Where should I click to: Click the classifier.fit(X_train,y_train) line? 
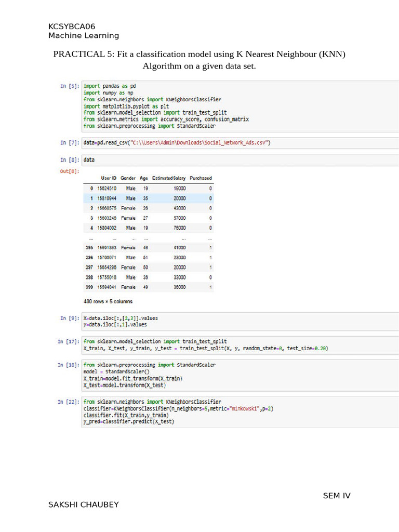126,415
